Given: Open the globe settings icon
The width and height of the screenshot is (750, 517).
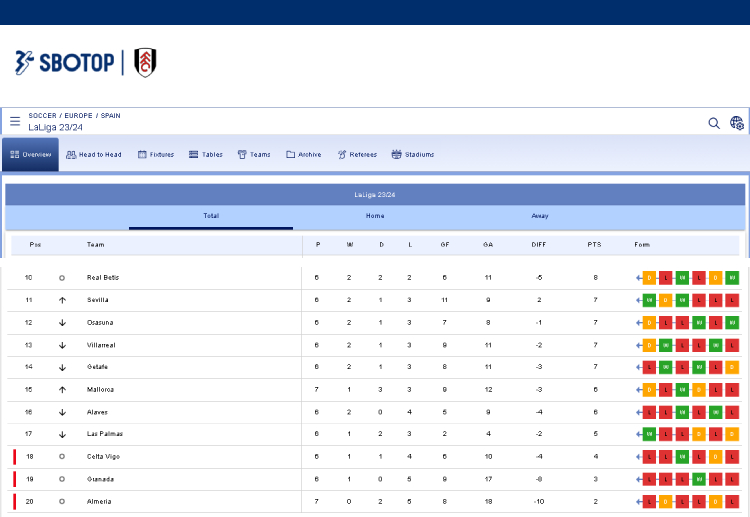Looking at the screenshot, I should (x=737, y=123).
